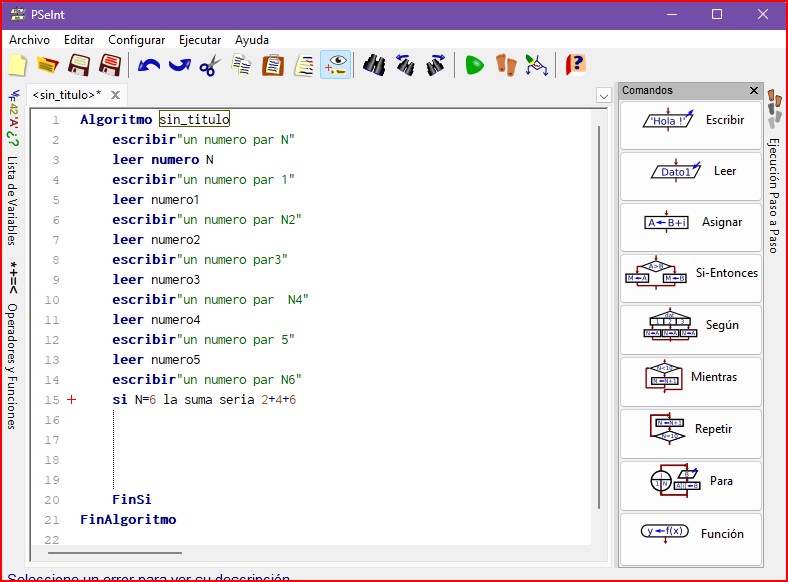The width and height of the screenshot is (788, 582).
Task: Collapse the si block at line 15
Action: tap(71, 400)
